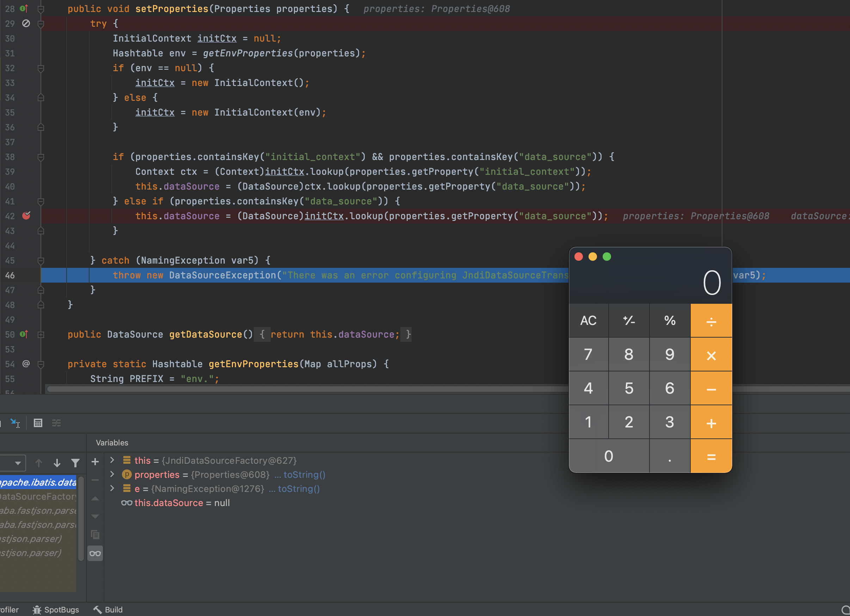Click the @ annotation gutter icon on line 54
The image size is (850, 616).
click(x=26, y=363)
